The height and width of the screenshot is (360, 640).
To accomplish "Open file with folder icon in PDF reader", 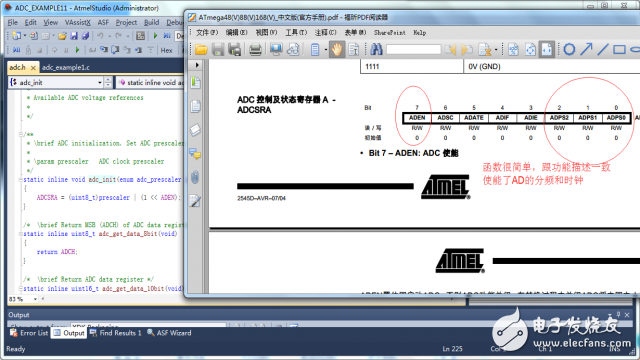I will coord(201,50).
